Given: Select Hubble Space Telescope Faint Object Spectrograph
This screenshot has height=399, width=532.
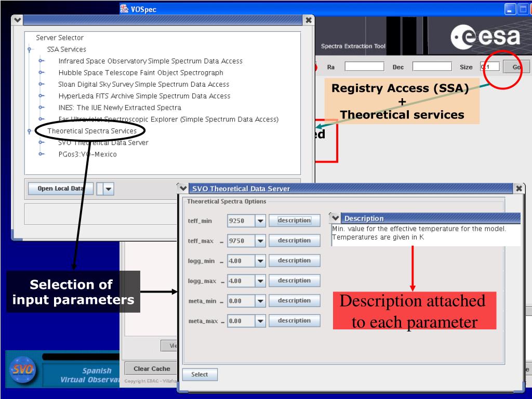Looking at the screenshot, I should point(141,73).
